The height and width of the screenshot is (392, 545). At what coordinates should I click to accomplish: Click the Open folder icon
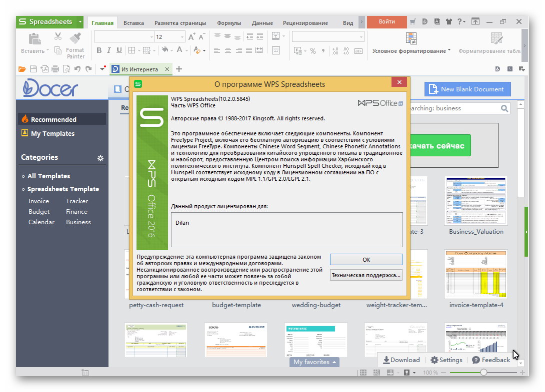click(x=22, y=69)
